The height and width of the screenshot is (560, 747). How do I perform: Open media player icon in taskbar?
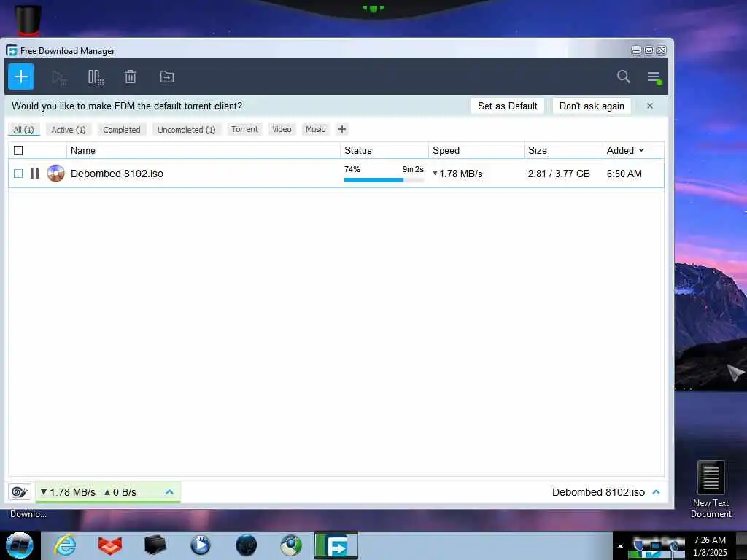[200, 545]
